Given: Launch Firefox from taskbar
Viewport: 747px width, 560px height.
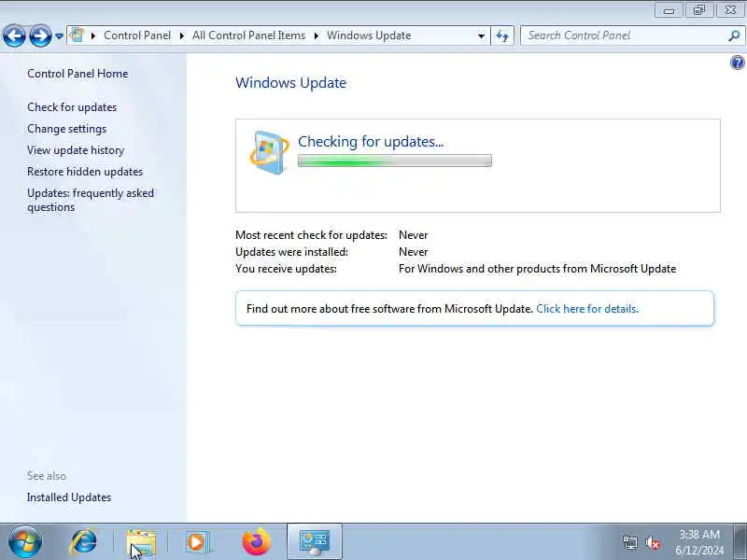Looking at the screenshot, I should tap(256, 542).
